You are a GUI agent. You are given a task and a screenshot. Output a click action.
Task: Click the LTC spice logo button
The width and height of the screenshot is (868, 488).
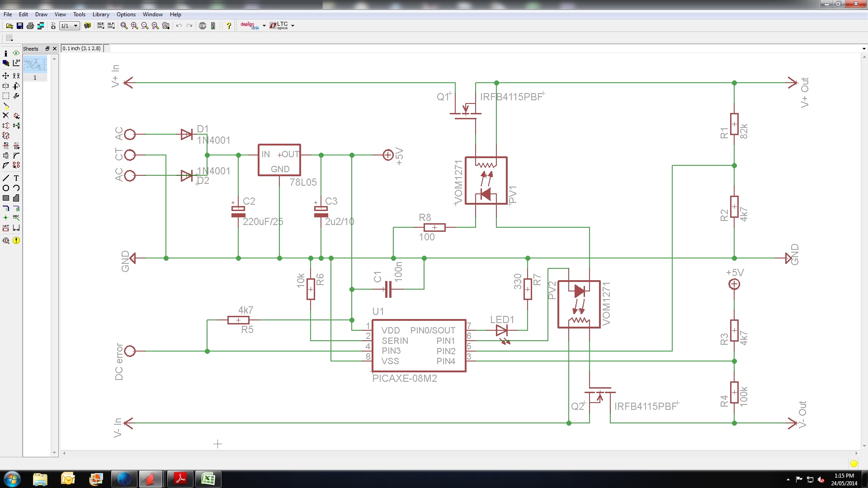click(279, 26)
